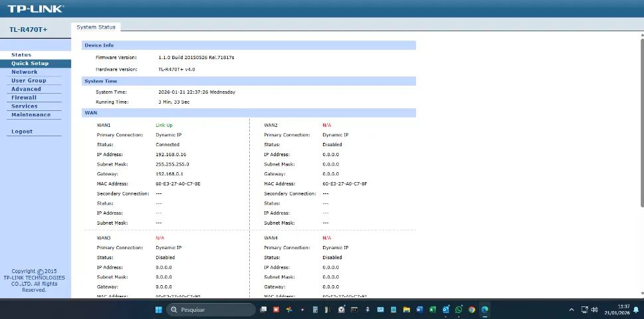Click WAN2 MAC address ending C7-8F
Viewport: 644px width, 319px height.
coord(344,184)
